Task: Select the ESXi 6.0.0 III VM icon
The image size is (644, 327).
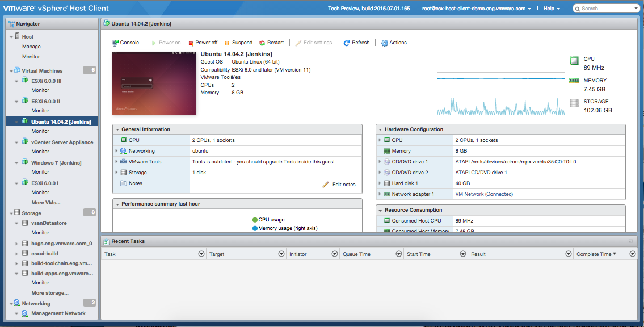Action: click(25, 81)
